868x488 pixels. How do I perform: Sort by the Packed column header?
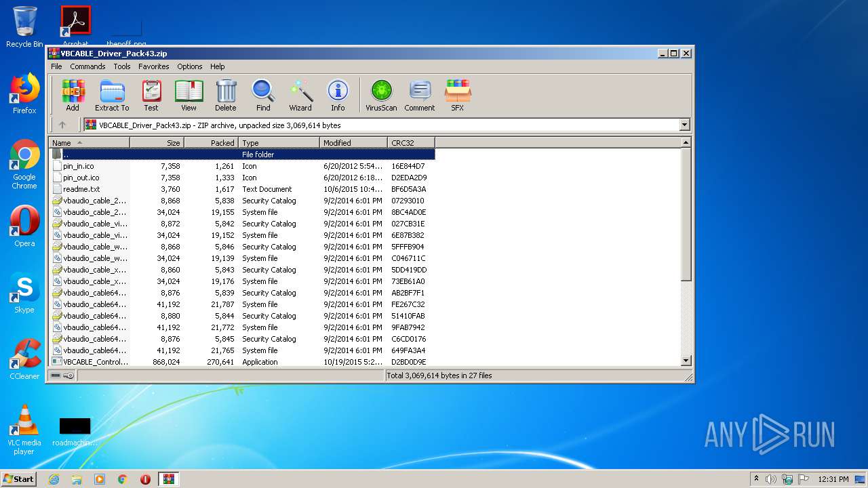tap(211, 142)
